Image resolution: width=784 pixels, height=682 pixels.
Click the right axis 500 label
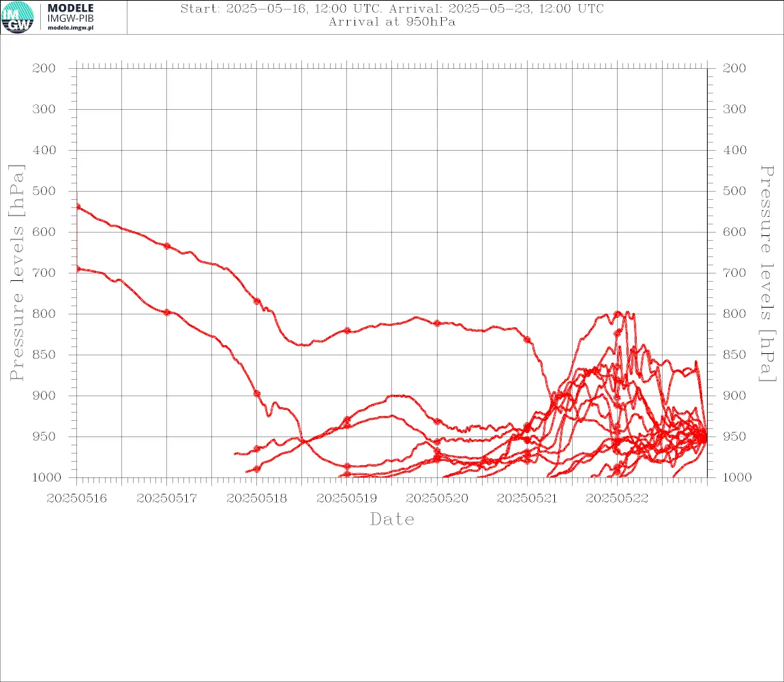tap(734, 191)
